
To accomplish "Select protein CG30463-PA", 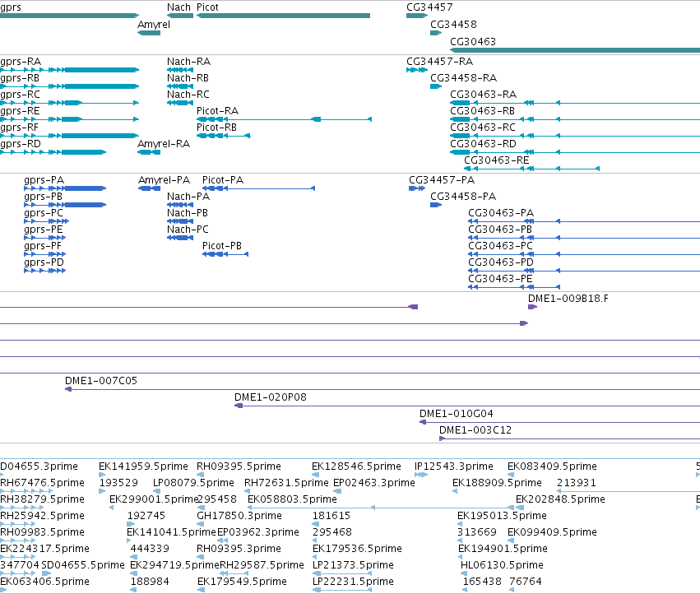I will (x=584, y=221).
